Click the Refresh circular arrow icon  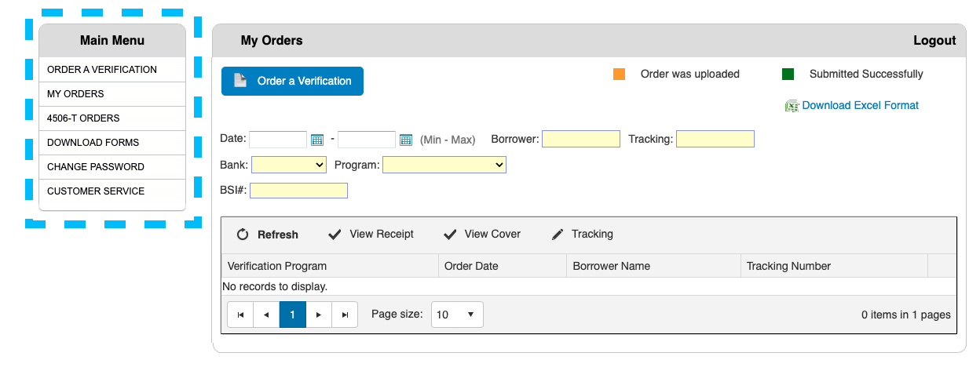point(243,235)
